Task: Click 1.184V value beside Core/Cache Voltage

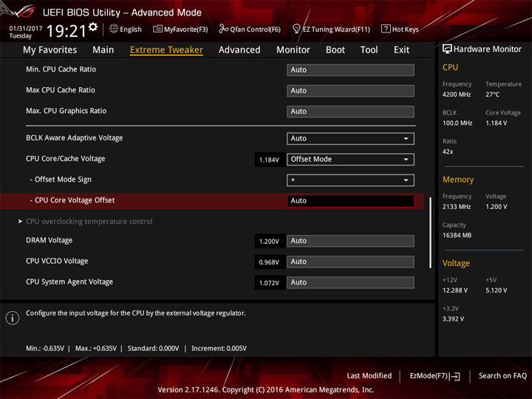Action: coord(269,160)
